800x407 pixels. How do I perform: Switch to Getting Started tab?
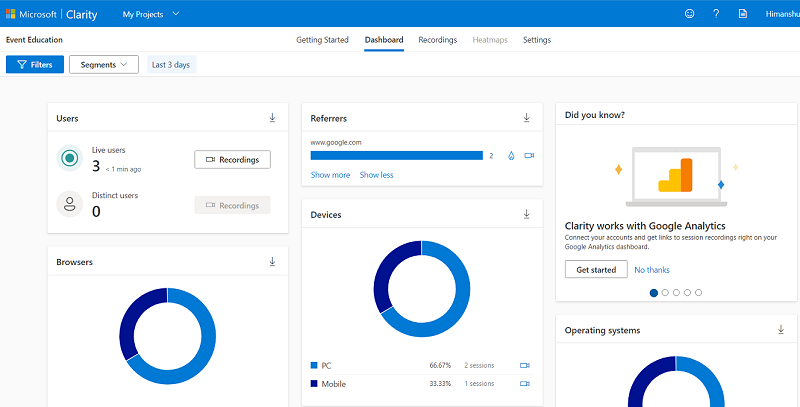pyautogui.click(x=322, y=40)
